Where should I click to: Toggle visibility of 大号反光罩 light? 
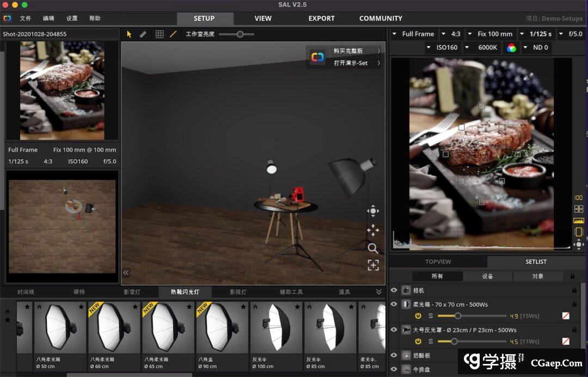394,330
